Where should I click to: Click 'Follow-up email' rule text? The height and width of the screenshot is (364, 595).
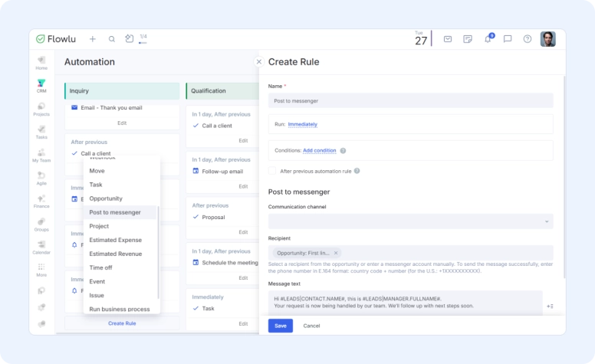tap(222, 172)
